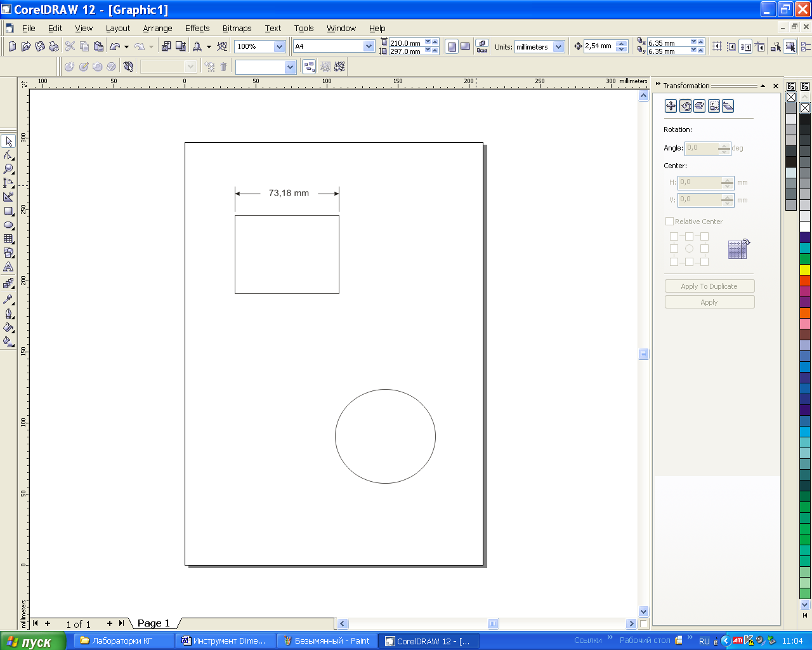Open the Scale and Mirror transformation tab
The image size is (812, 650).
click(700, 106)
